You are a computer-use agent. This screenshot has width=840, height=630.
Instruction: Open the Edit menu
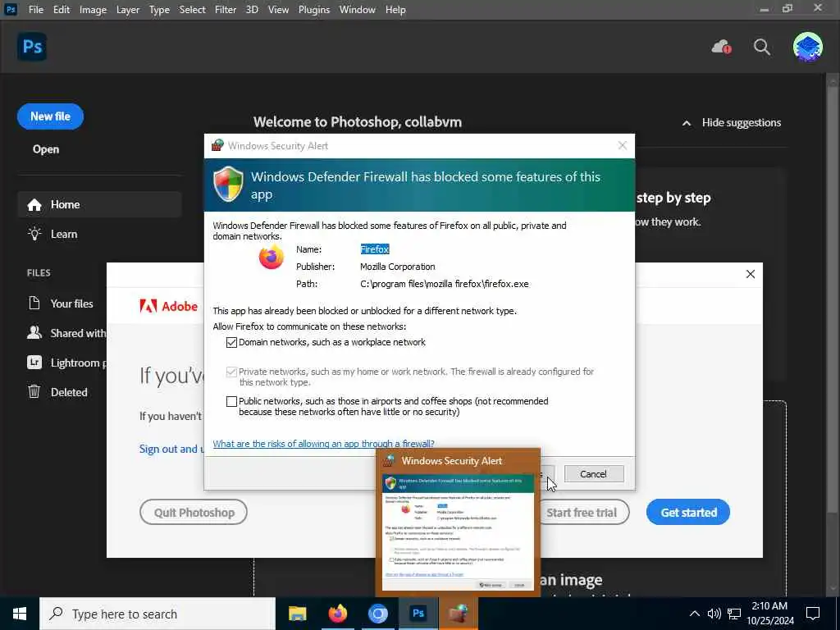tap(61, 10)
